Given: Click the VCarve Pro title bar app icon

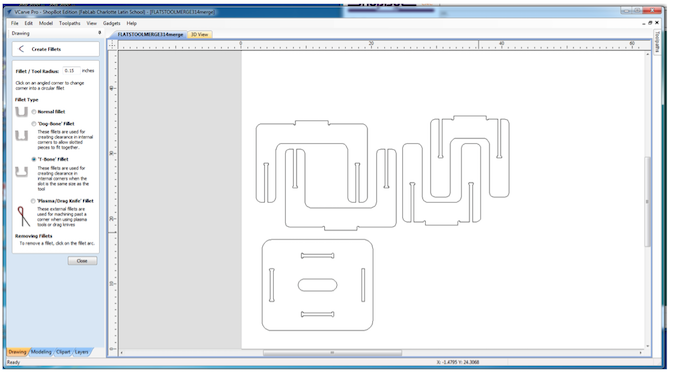Looking at the screenshot, I should click(9, 12).
